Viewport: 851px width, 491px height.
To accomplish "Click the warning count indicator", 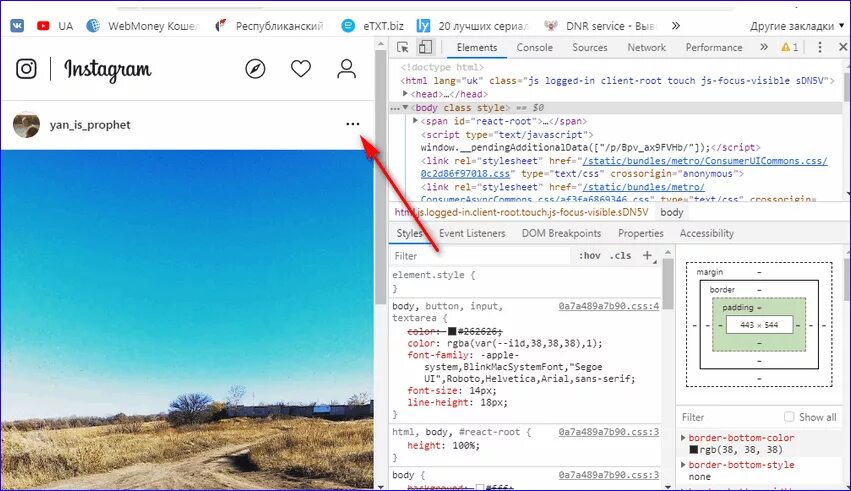I will coord(790,47).
